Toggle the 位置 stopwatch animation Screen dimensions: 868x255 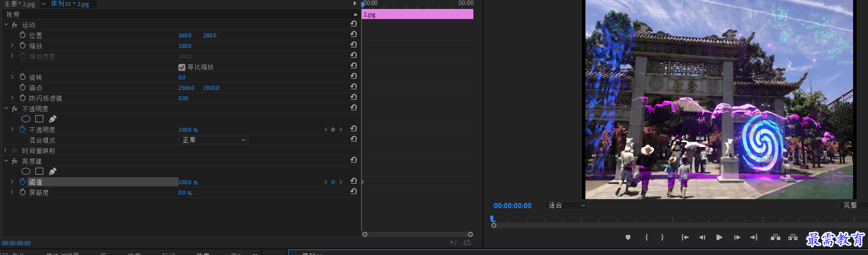tap(23, 35)
